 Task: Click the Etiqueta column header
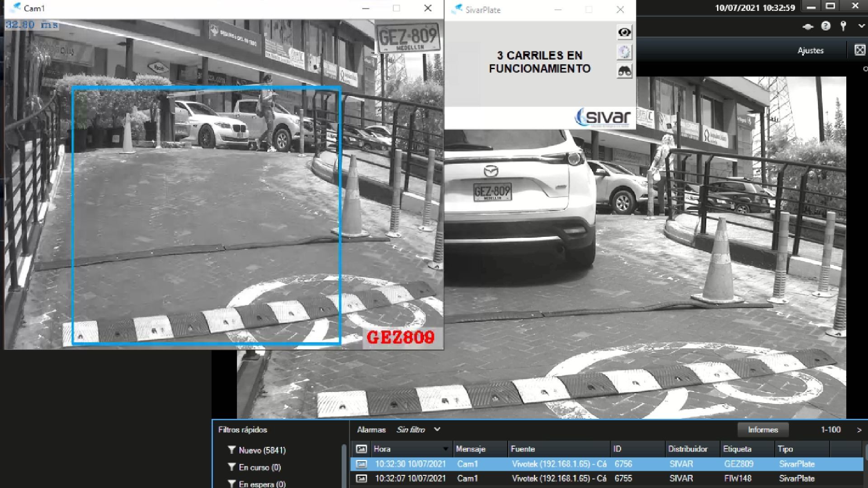click(x=747, y=449)
